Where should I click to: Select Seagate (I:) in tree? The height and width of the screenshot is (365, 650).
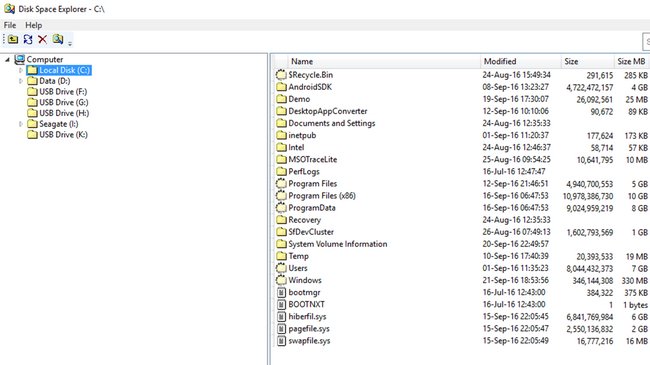(x=58, y=124)
